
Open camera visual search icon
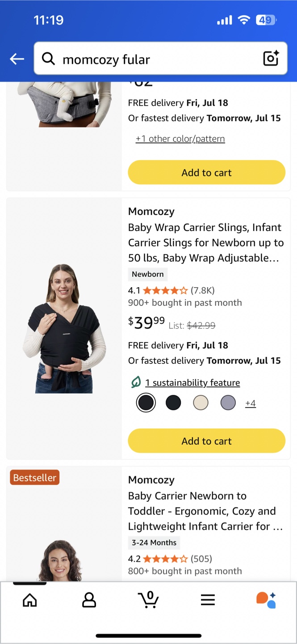coord(271,59)
